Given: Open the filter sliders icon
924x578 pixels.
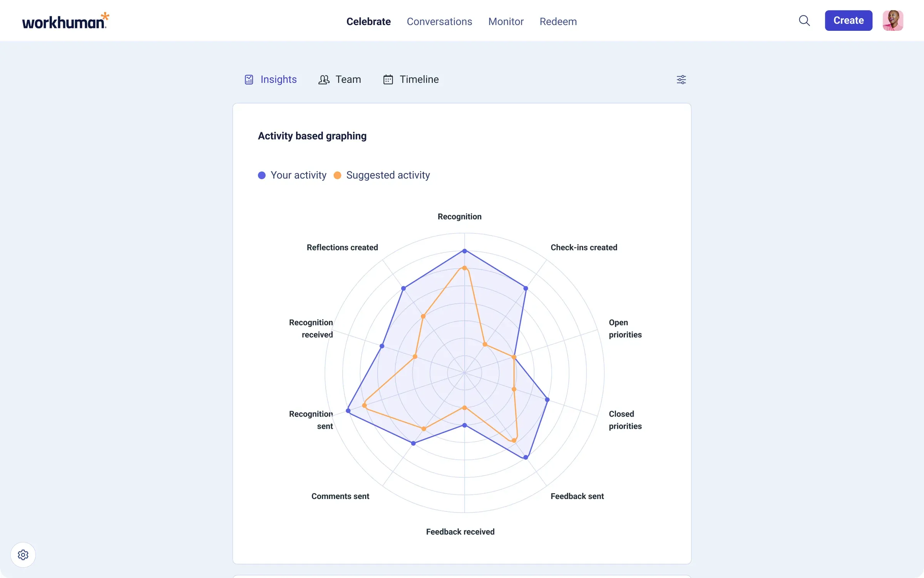Looking at the screenshot, I should (681, 79).
